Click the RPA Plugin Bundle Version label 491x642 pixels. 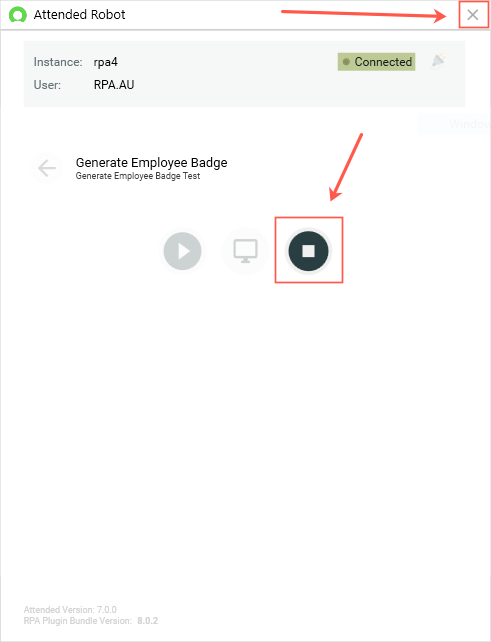pos(78,621)
